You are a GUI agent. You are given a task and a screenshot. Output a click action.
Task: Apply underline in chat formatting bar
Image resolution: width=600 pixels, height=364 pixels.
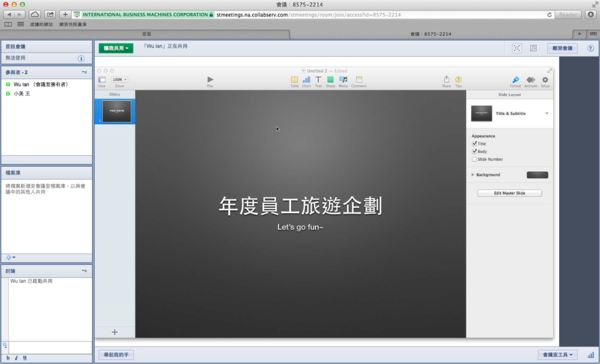[x=24, y=358]
